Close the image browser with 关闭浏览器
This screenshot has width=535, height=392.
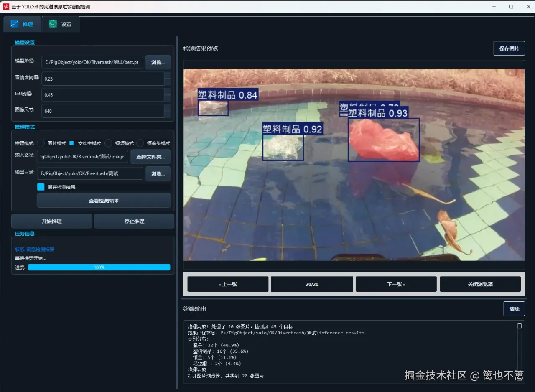coord(480,284)
